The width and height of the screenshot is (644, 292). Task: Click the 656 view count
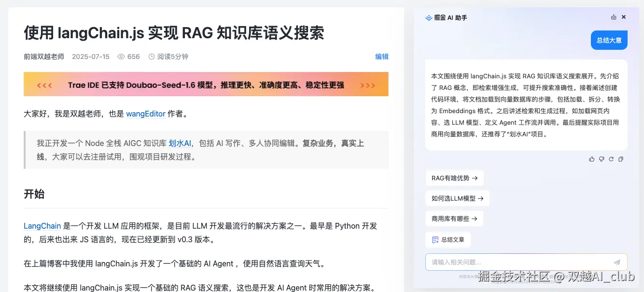pos(134,57)
